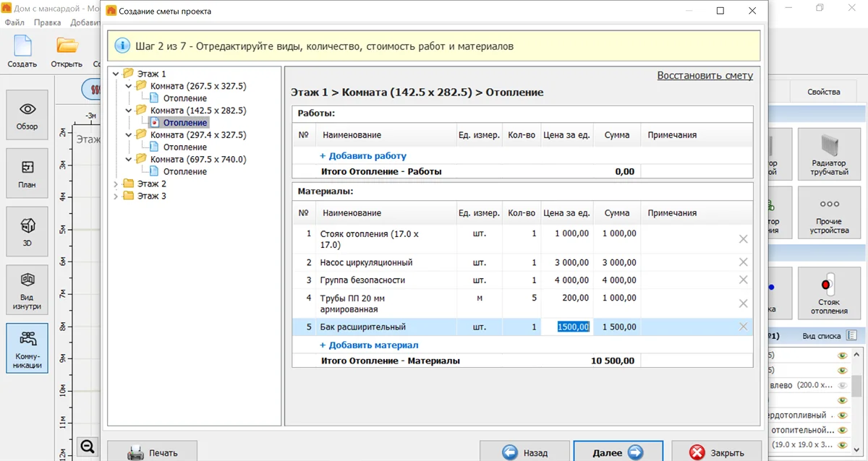868x461 pixels.
Task: Toggle visibility eye on влево (200.0 x row
Action: [842, 385]
